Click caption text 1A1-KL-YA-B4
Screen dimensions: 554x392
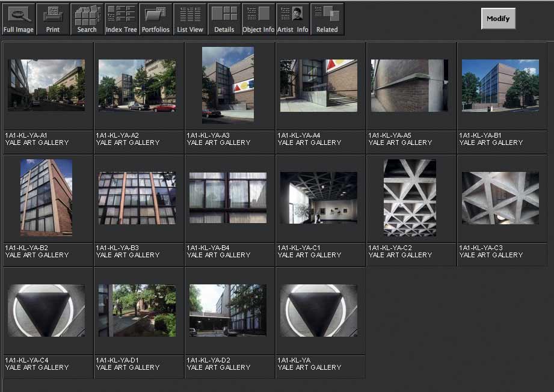click(x=208, y=248)
